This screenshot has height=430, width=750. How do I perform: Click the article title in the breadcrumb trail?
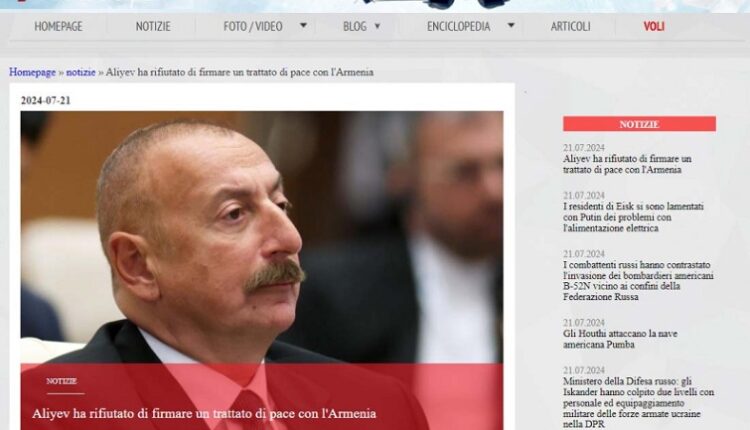[x=241, y=73]
